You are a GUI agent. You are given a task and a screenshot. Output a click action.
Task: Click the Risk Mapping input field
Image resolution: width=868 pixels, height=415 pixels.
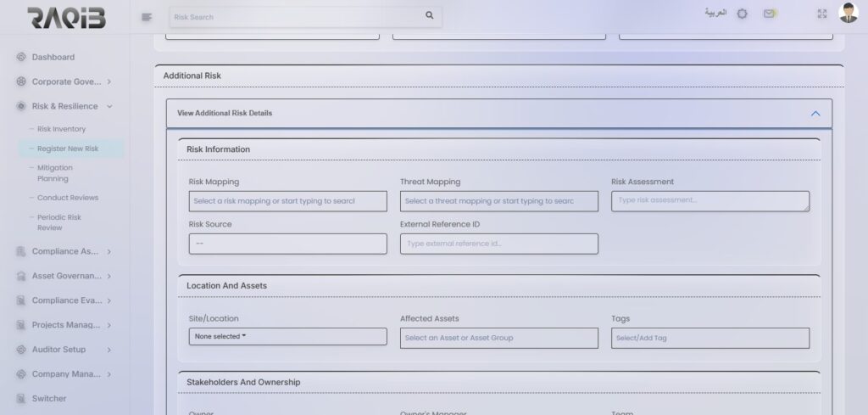[x=287, y=201]
